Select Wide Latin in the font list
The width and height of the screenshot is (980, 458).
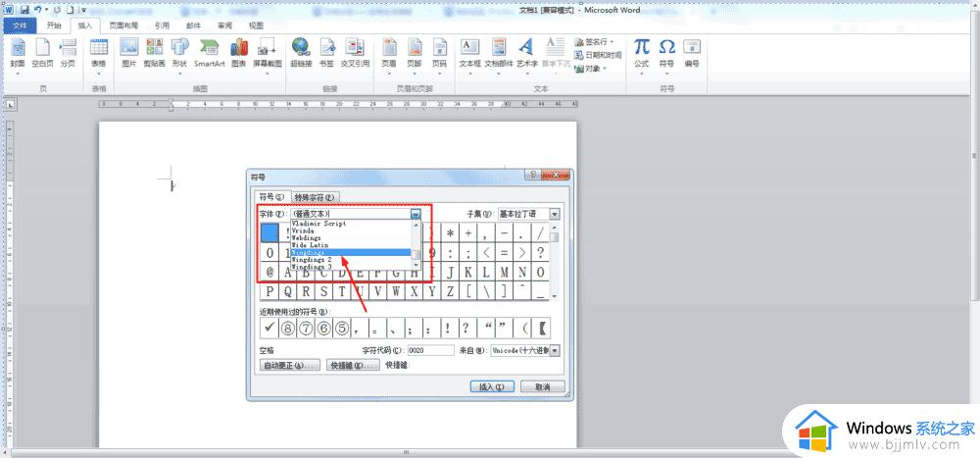[350, 244]
